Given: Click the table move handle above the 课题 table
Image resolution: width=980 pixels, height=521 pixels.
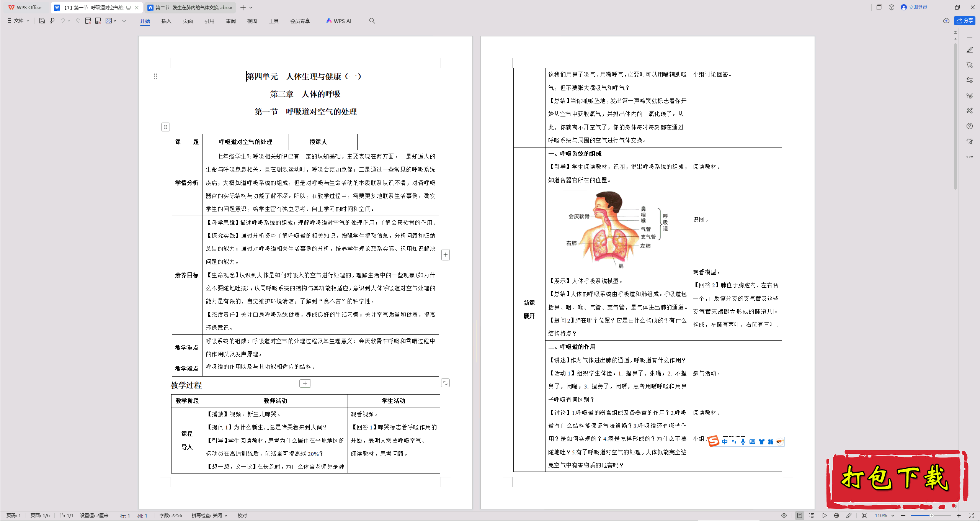Looking at the screenshot, I should pos(165,127).
